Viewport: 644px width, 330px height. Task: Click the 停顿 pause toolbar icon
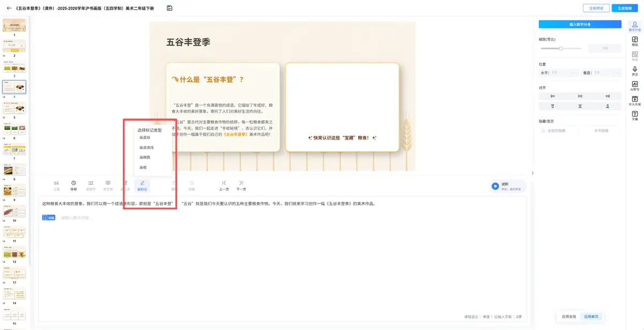[74, 186]
